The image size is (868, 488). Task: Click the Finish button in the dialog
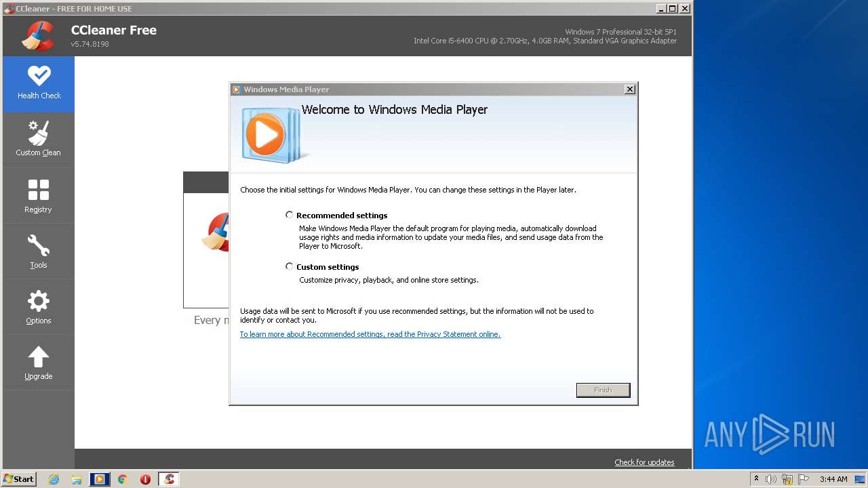pos(603,390)
